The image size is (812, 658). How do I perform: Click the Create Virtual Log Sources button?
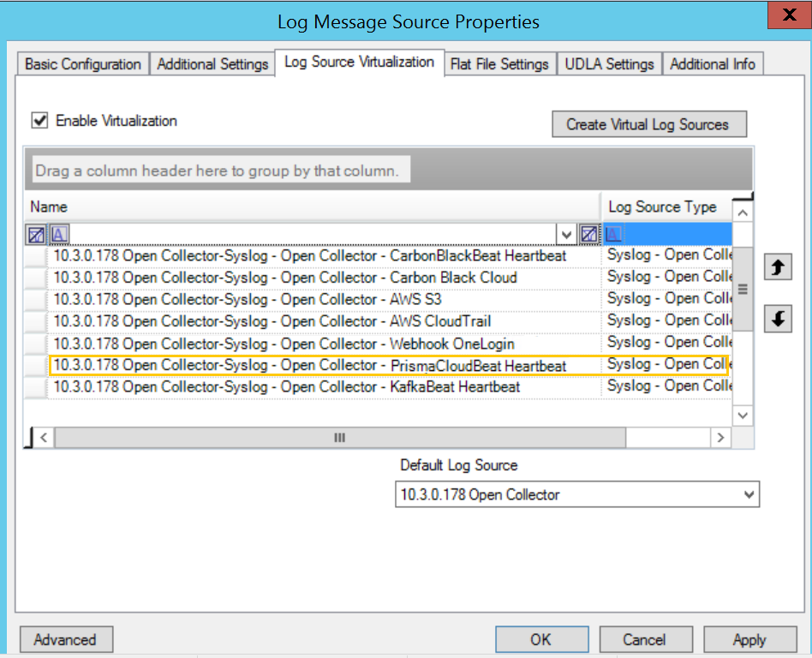[648, 124]
